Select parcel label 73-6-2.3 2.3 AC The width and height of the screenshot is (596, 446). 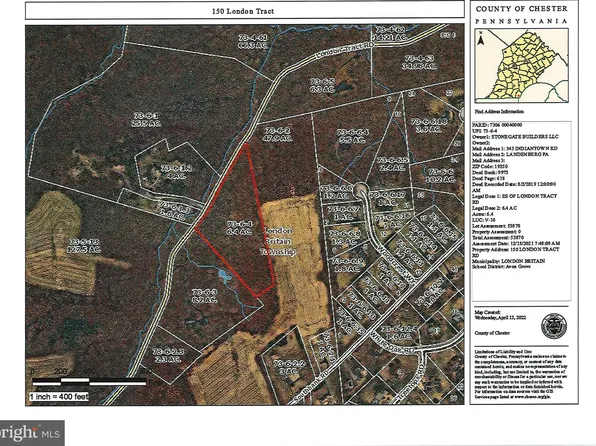(x=168, y=356)
